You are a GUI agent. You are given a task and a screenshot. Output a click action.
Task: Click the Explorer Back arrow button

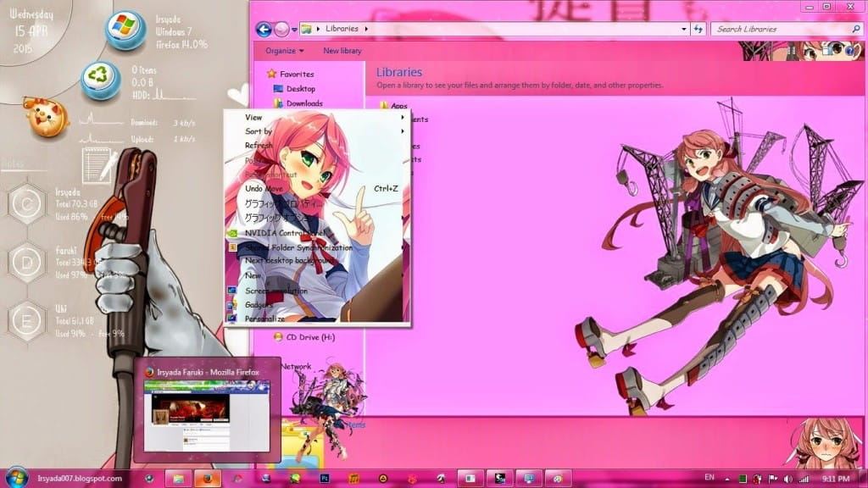click(x=264, y=30)
